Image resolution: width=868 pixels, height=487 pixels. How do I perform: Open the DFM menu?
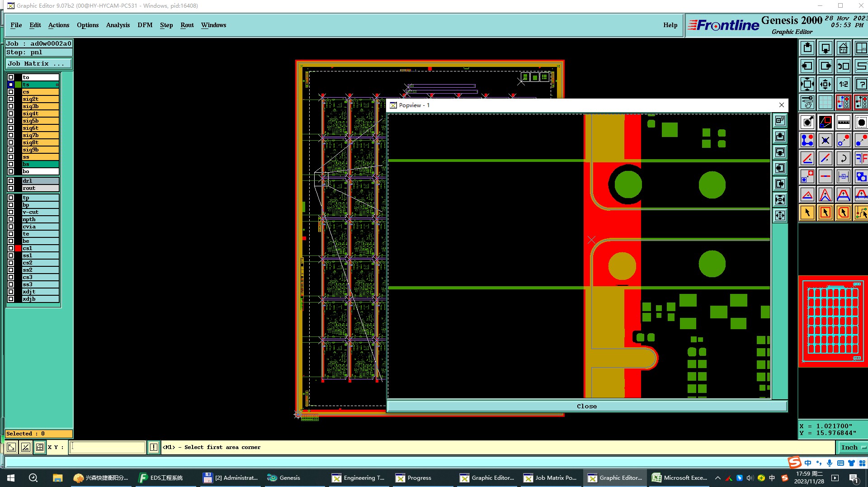click(x=145, y=25)
